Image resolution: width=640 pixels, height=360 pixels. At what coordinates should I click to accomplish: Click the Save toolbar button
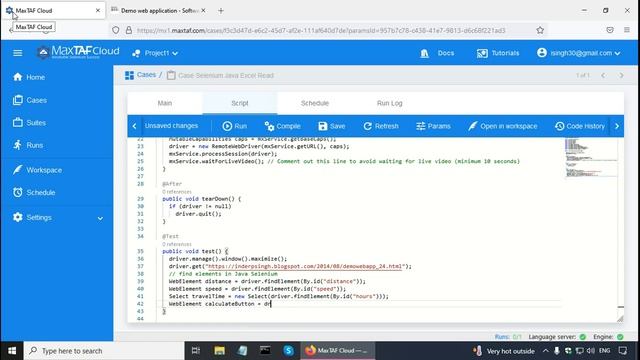point(331,126)
